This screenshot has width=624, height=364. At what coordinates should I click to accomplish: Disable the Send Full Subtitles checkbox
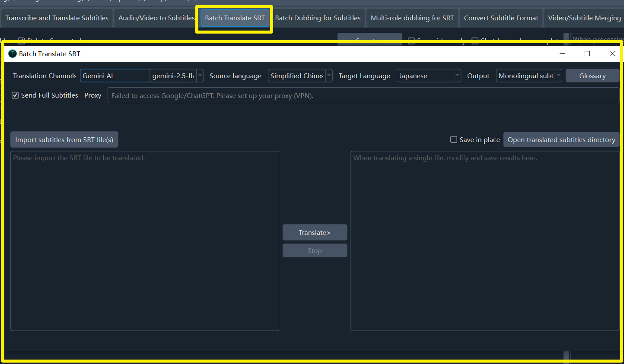(15, 95)
